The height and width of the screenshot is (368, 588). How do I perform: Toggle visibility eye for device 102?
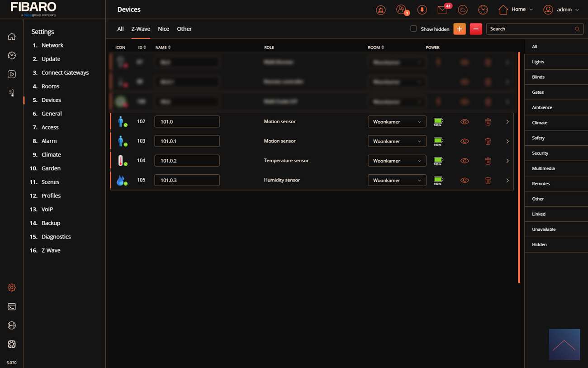(465, 122)
